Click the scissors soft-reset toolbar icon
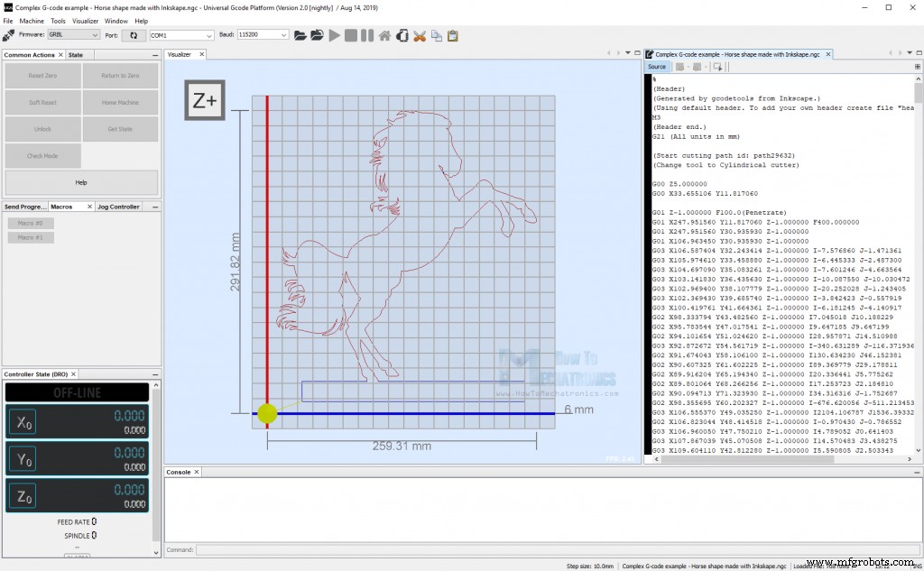Screen dimensions: 924x571 [x=420, y=35]
